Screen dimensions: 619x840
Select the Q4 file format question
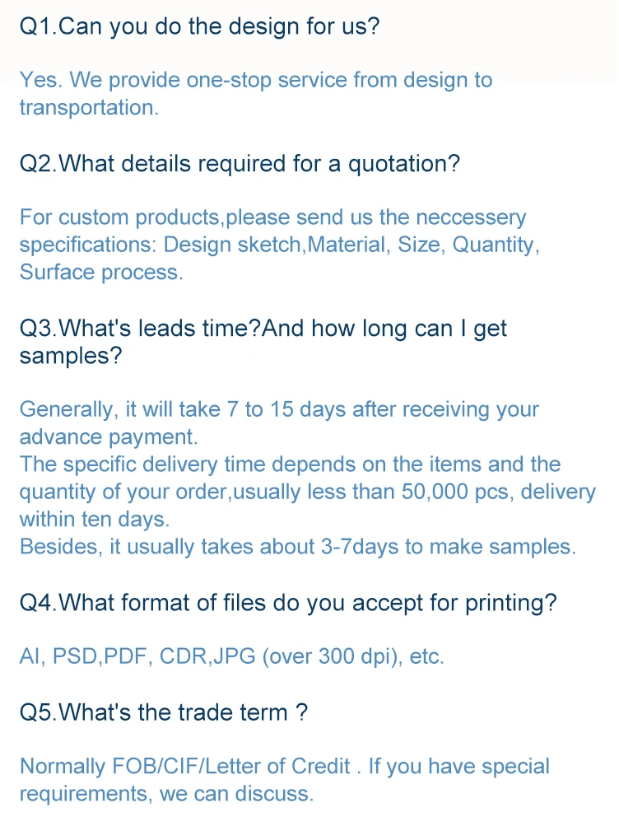287,603
